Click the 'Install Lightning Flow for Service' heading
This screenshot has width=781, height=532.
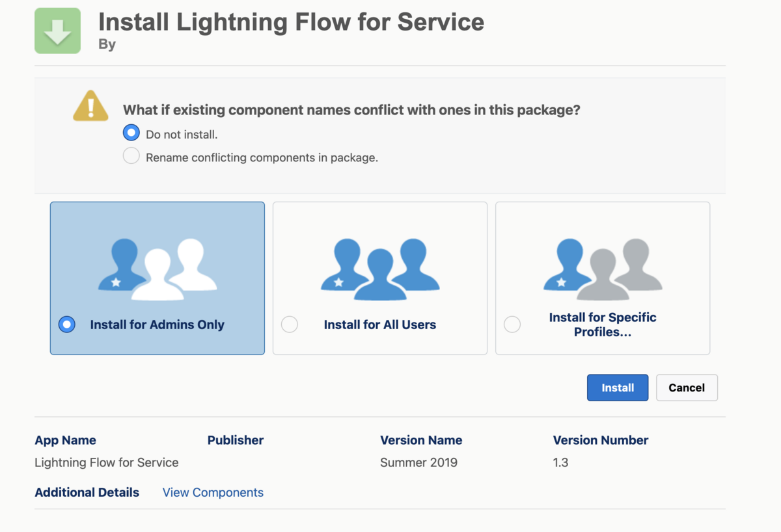(x=291, y=22)
